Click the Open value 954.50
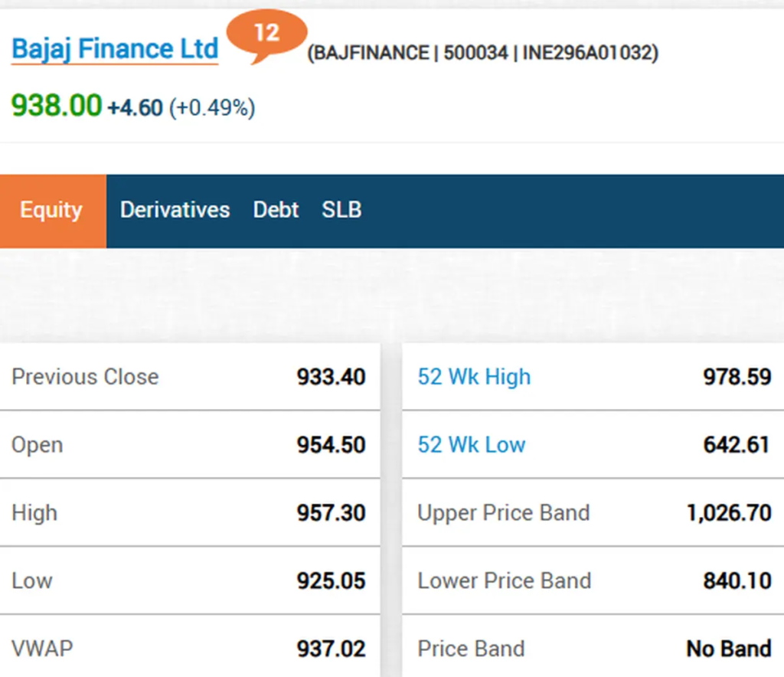 [331, 445]
